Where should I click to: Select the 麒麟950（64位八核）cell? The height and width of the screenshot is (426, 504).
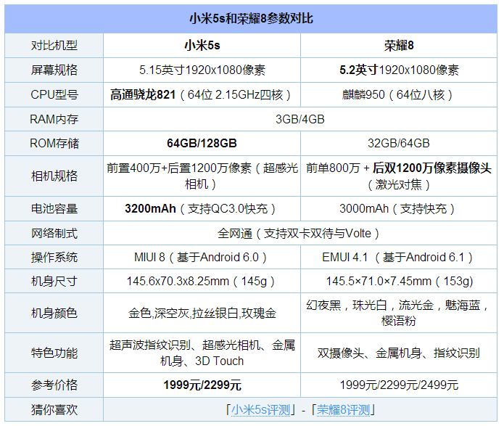pyautogui.click(x=399, y=94)
